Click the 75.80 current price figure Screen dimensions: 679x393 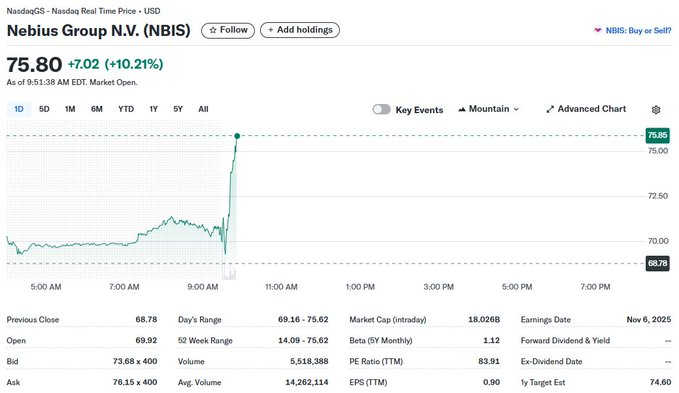[x=34, y=64]
